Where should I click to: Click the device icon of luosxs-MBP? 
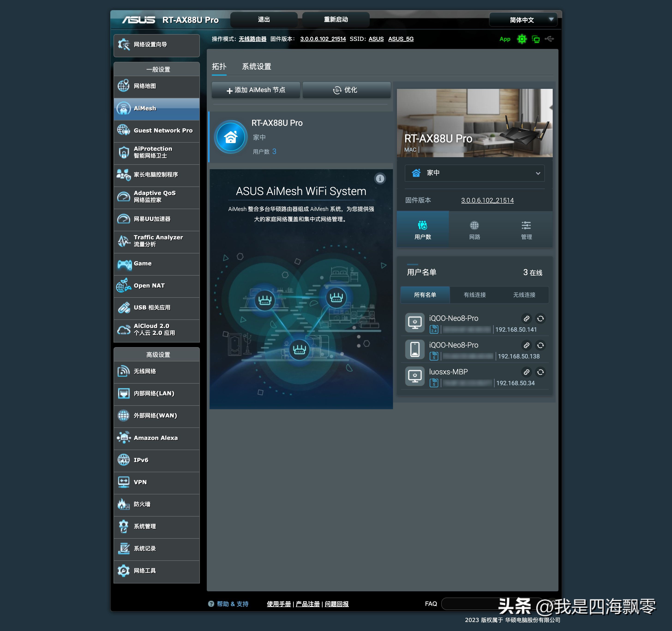pyautogui.click(x=415, y=376)
